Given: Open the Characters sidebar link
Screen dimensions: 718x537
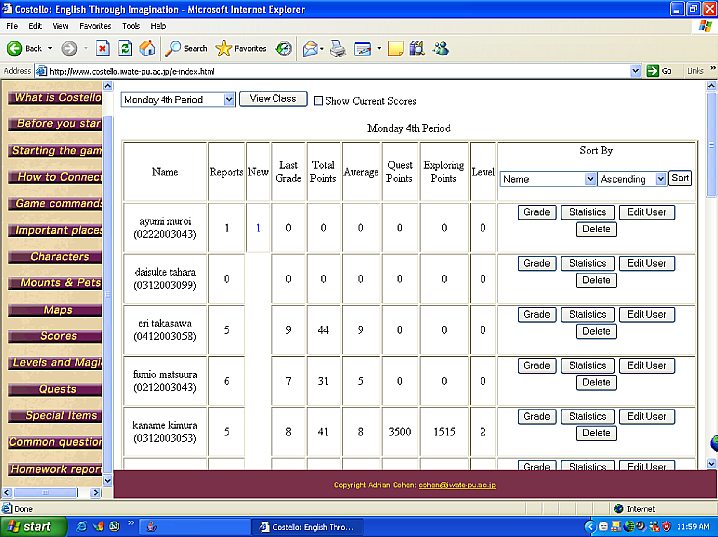Looking at the screenshot, I should [x=55, y=256].
